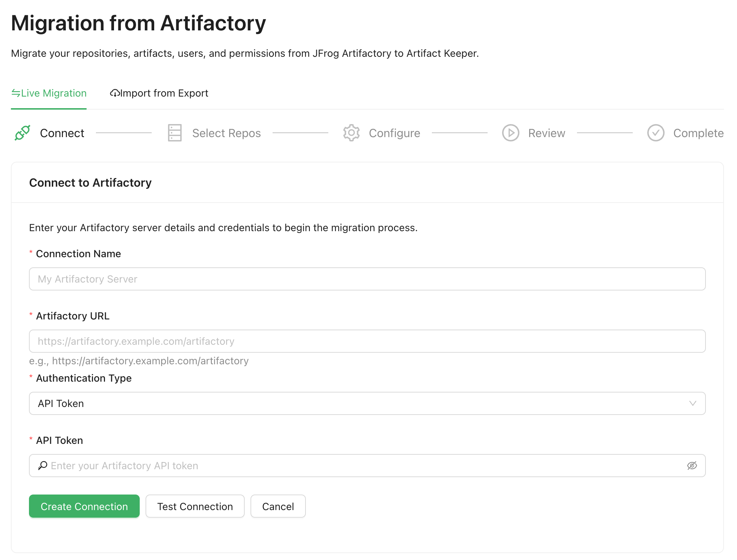The width and height of the screenshot is (737, 560).
Task: Click the Complete step checkmark icon
Action: 656,133
